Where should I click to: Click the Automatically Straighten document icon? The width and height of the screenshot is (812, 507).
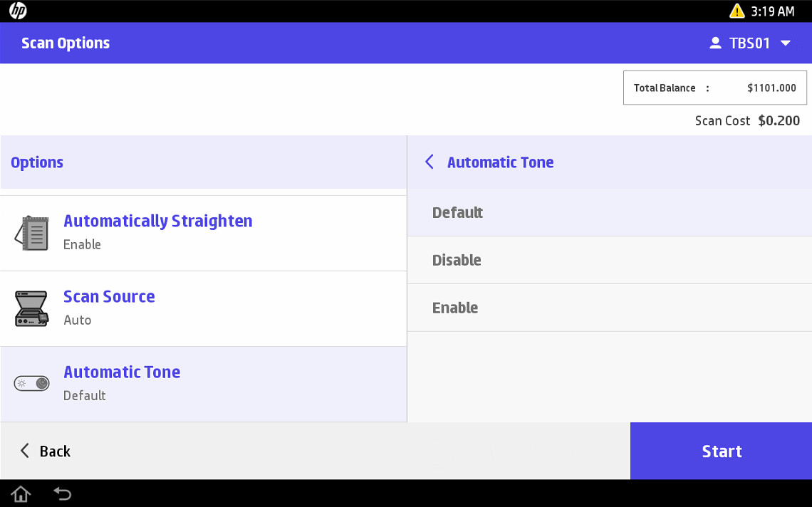[x=32, y=233]
